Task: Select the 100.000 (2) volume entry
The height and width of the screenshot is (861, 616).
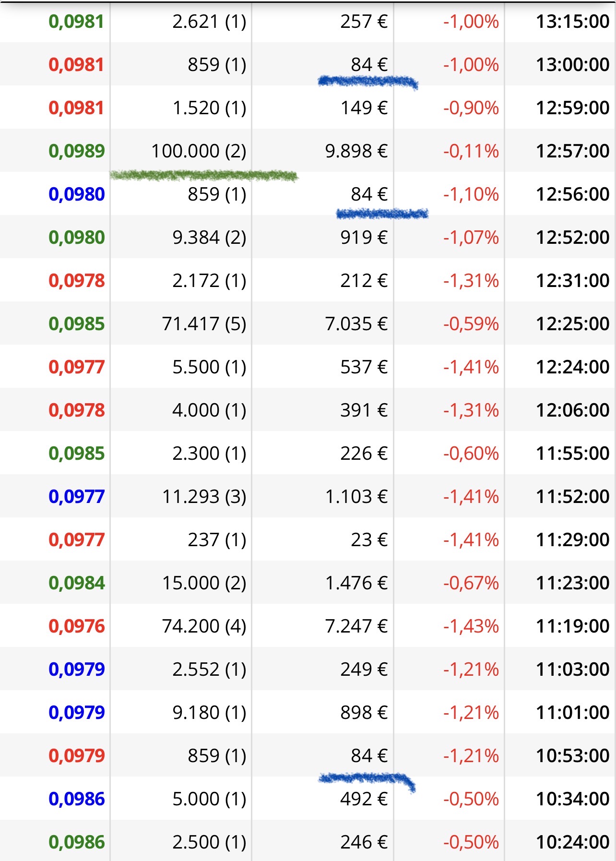Action: tap(199, 151)
